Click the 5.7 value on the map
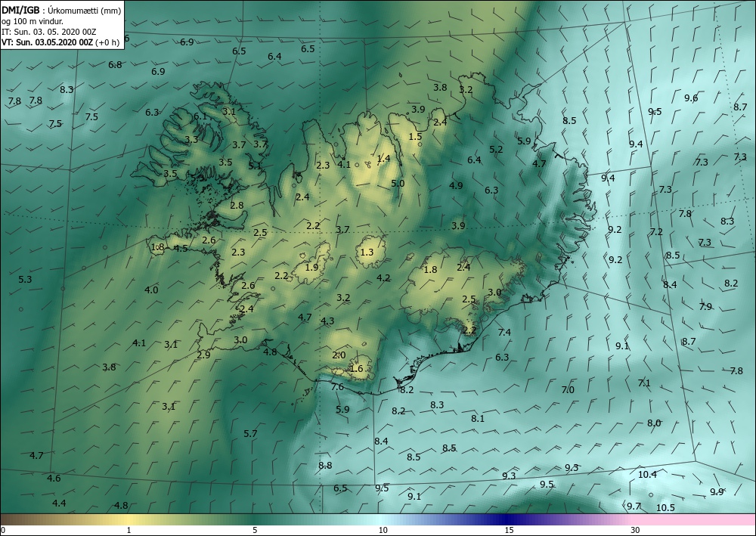The width and height of the screenshot is (756, 536). click(x=250, y=434)
